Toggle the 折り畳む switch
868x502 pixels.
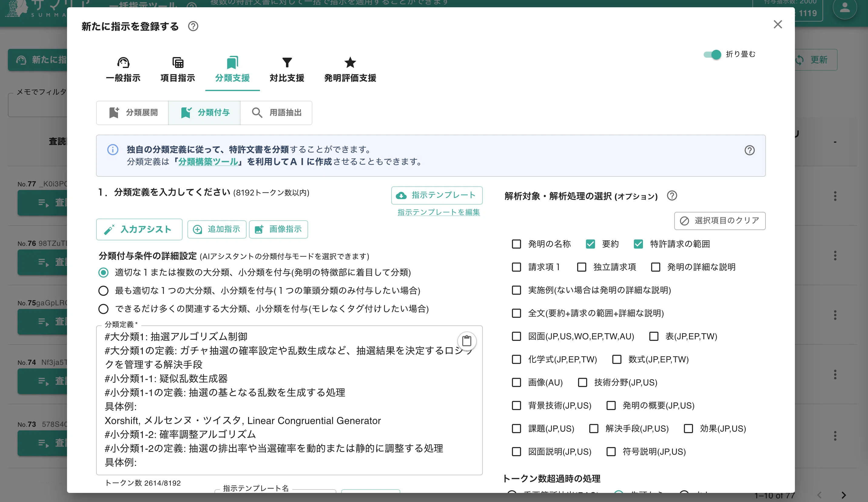point(712,54)
